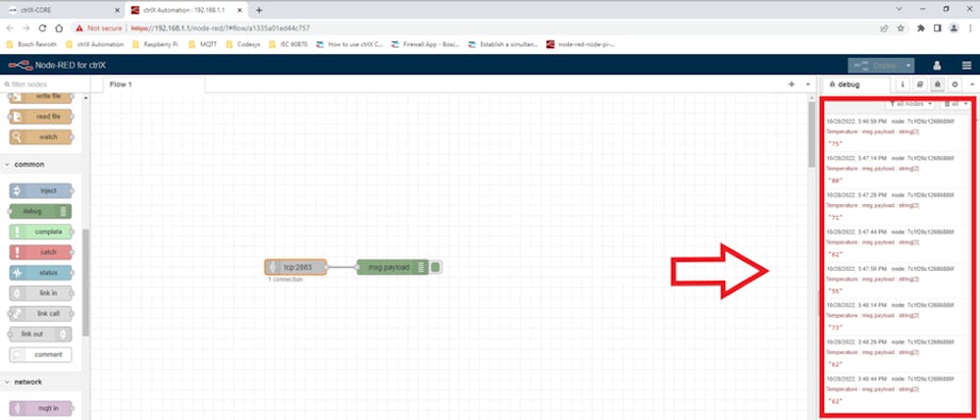980x420 pixels.
Task: Select the status node in palette
Action: pos(40,273)
